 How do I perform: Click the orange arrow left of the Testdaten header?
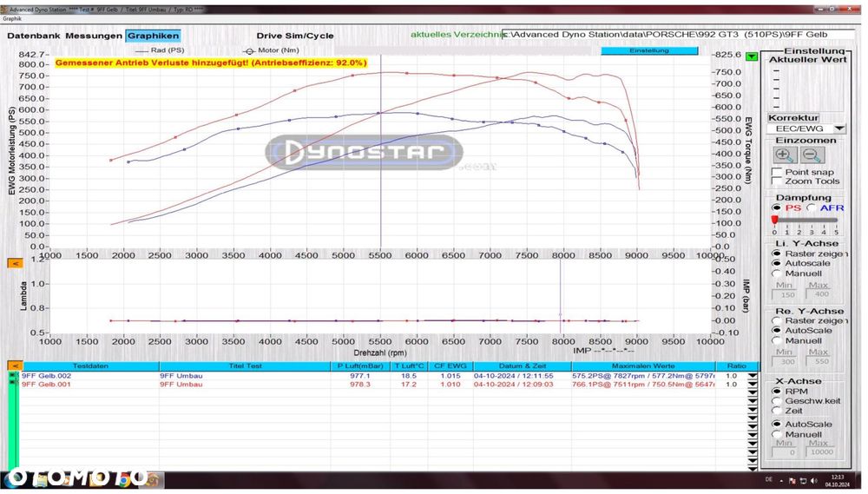coord(15,366)
